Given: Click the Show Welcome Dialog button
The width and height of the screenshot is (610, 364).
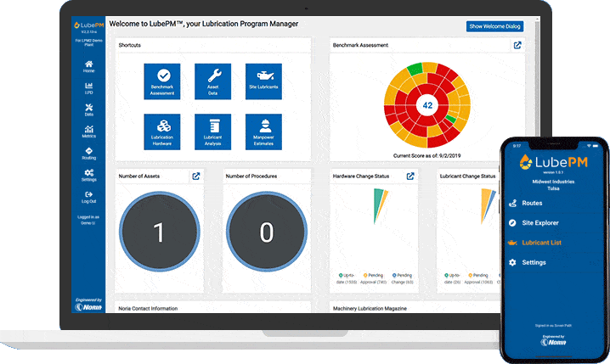Looking at the screenshot, I should [494, 26].
